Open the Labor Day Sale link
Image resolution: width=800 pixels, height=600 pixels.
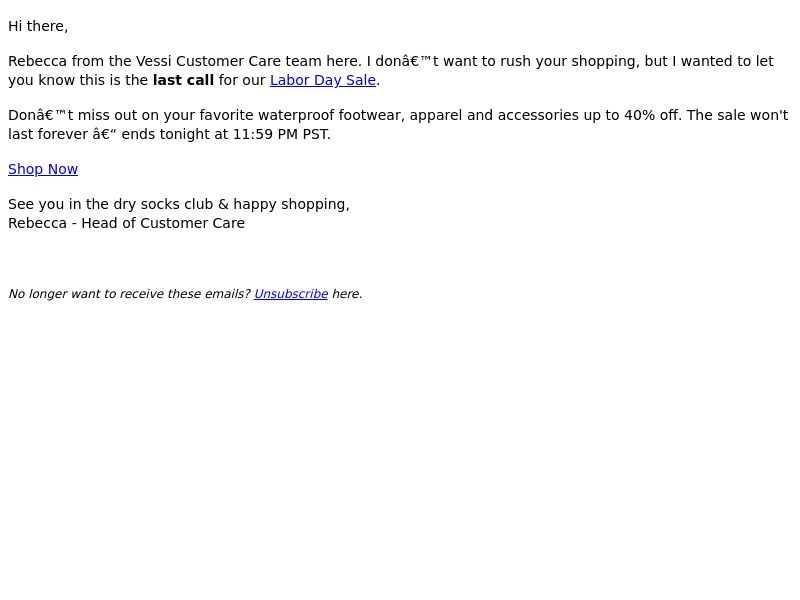[323, 81]
